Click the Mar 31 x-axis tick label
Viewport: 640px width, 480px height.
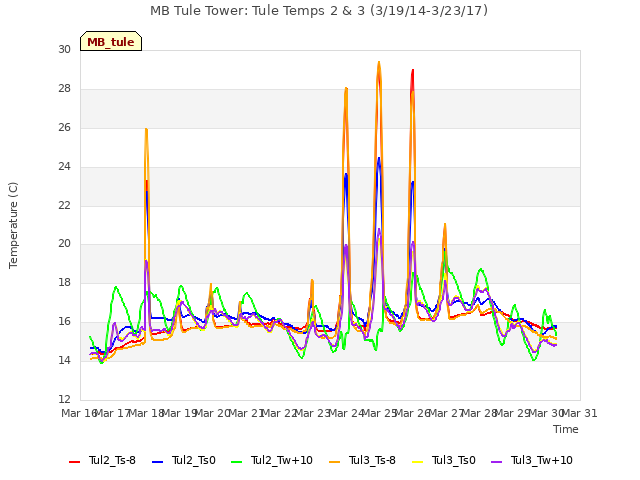coord(580,413)
